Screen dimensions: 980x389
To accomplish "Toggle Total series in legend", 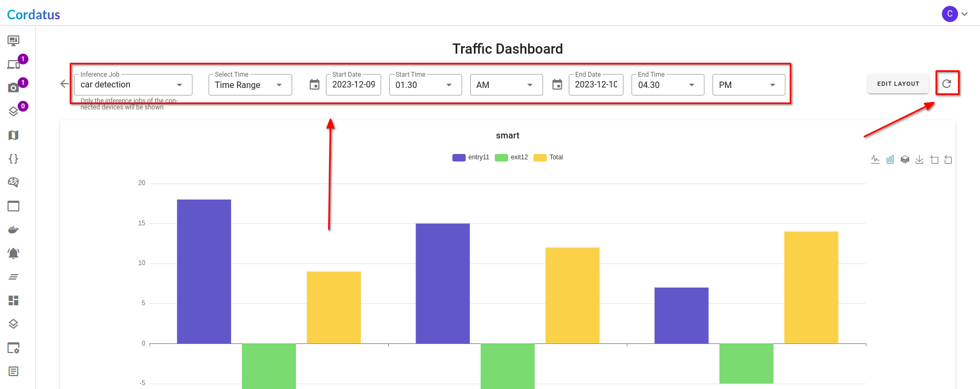I will coord(548,157).
